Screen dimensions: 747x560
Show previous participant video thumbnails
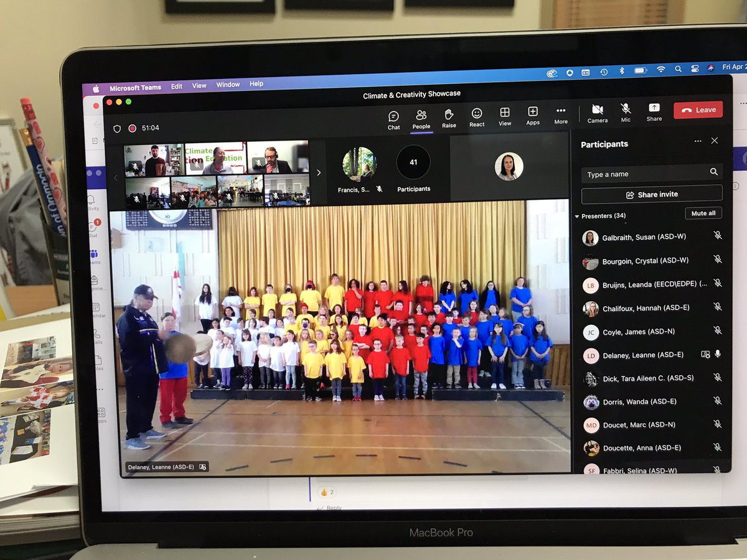click(x=115, y=178)
